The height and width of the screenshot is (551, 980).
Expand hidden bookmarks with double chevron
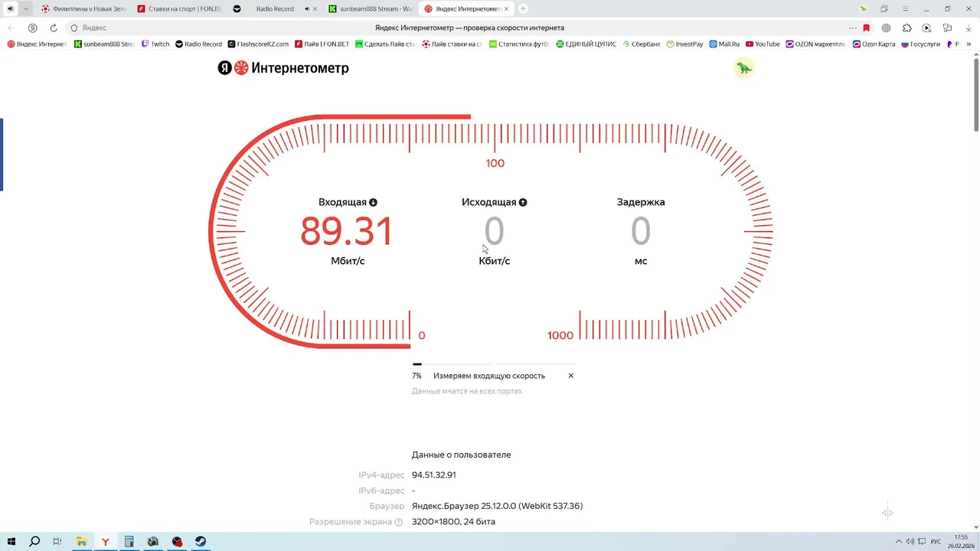pyautogui.click(x=969, y=44)
